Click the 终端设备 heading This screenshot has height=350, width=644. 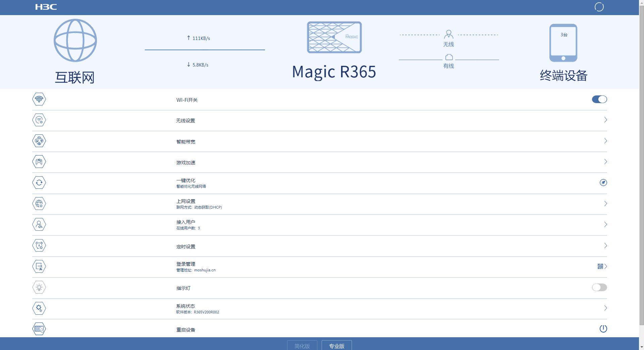point(563,76)
